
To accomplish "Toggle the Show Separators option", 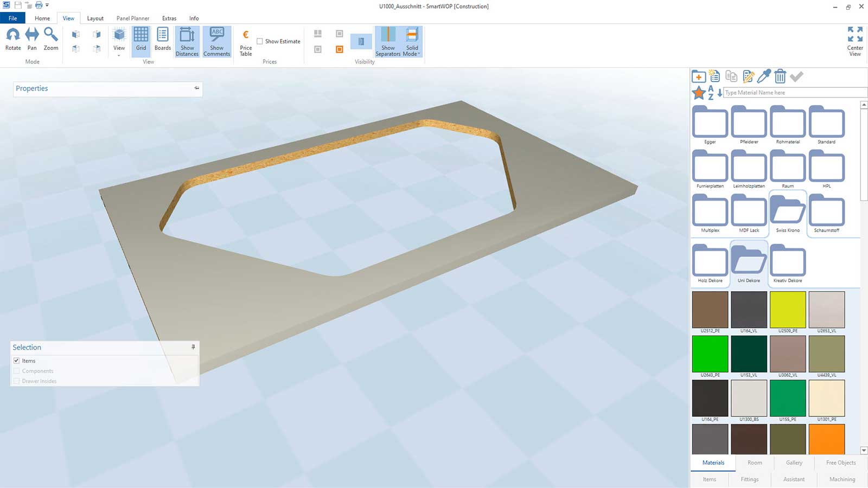I will [388, 42].
